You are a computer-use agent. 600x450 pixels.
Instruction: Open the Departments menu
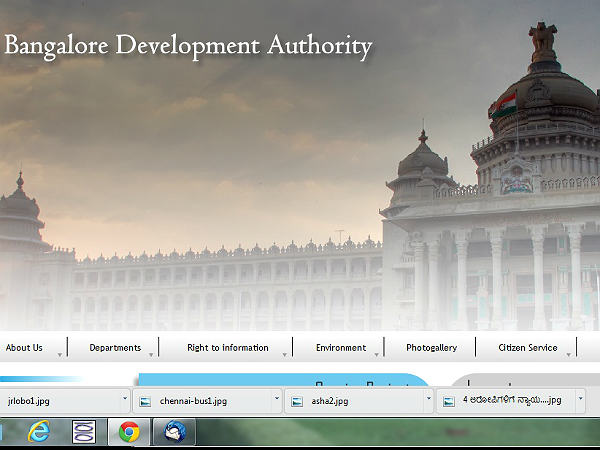tap(115, 348)
